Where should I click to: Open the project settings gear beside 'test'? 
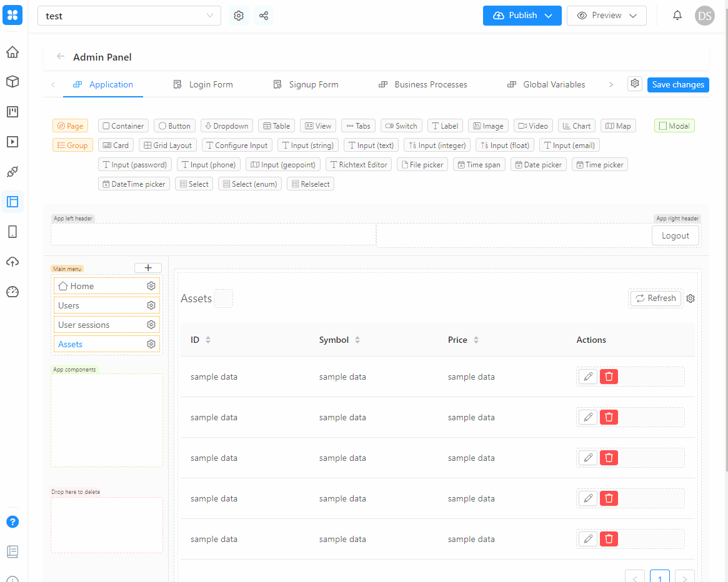point(238,15)
